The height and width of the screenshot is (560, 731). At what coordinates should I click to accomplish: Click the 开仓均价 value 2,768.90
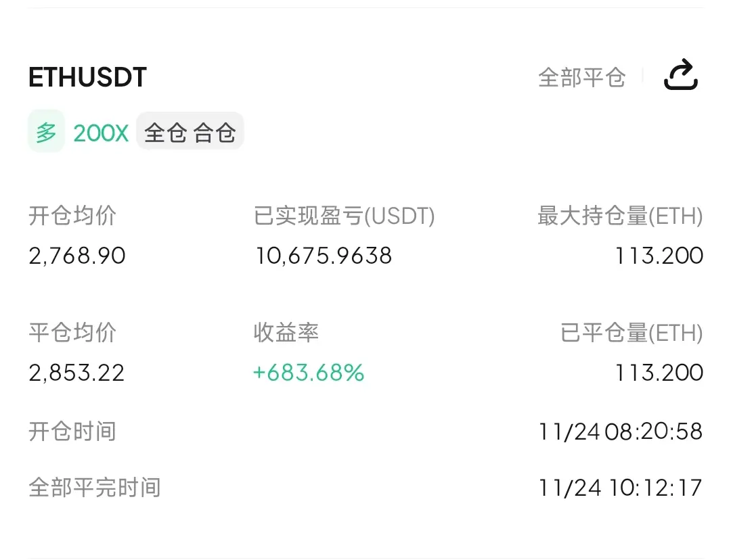pyautogui.click(x=77, y=256)
